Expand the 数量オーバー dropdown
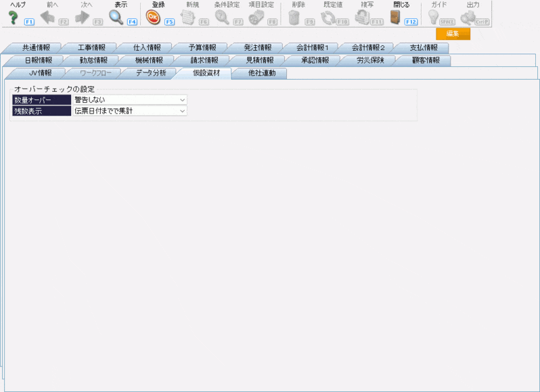540x392 pixels. coord(129,100)
